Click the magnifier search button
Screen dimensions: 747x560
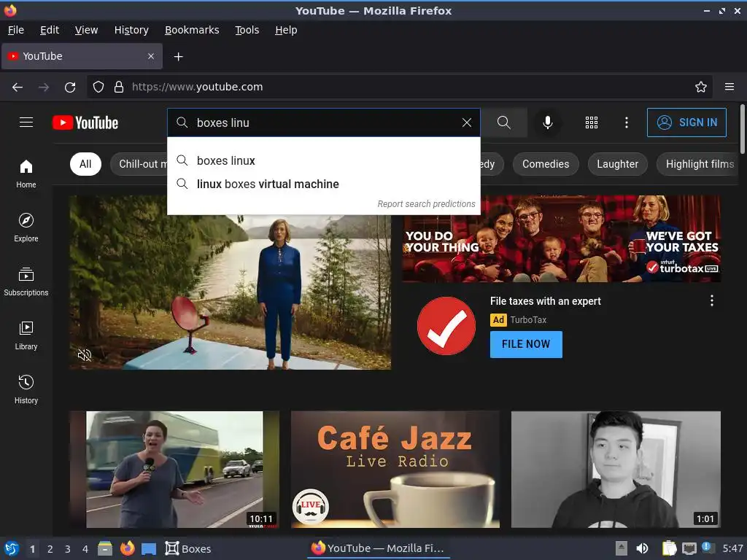tap(503, 122)
